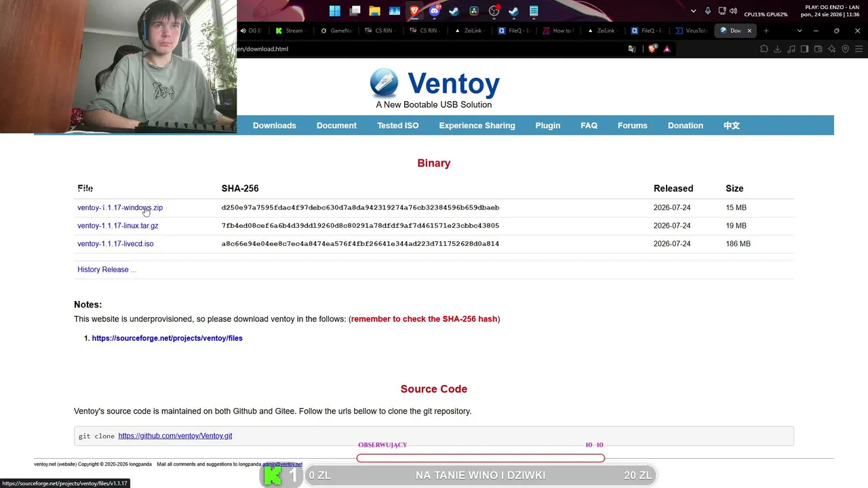Image resolution: width=868 pixels, height=488 pixels.
Task: Open Discord from the taskbar
Action: tap(435, 11)
